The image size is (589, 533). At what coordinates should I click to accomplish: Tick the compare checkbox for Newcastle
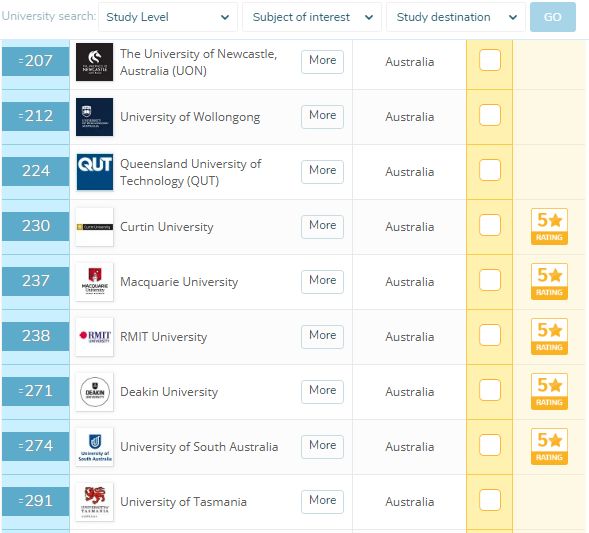(490, 60)
